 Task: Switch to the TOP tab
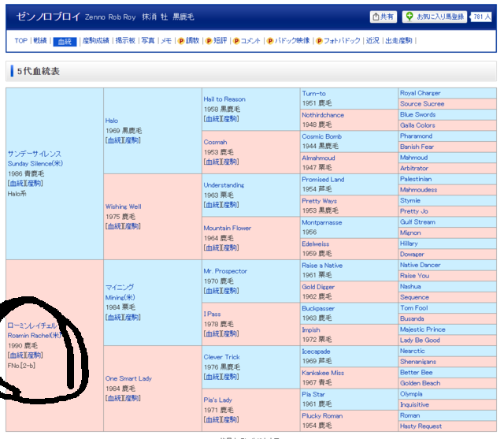pyautogui.click(x=20, y=41)
